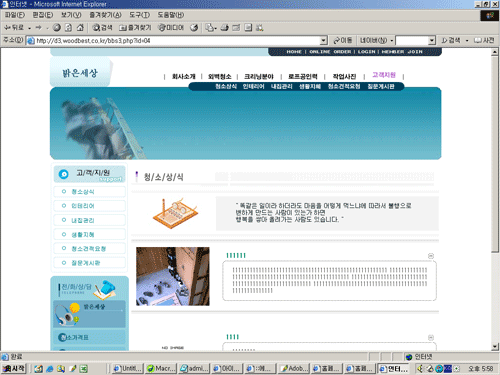This screenshot has height=375, width=500.
Task: Click the Discuss toolbar icon
Action: [248, 28]
